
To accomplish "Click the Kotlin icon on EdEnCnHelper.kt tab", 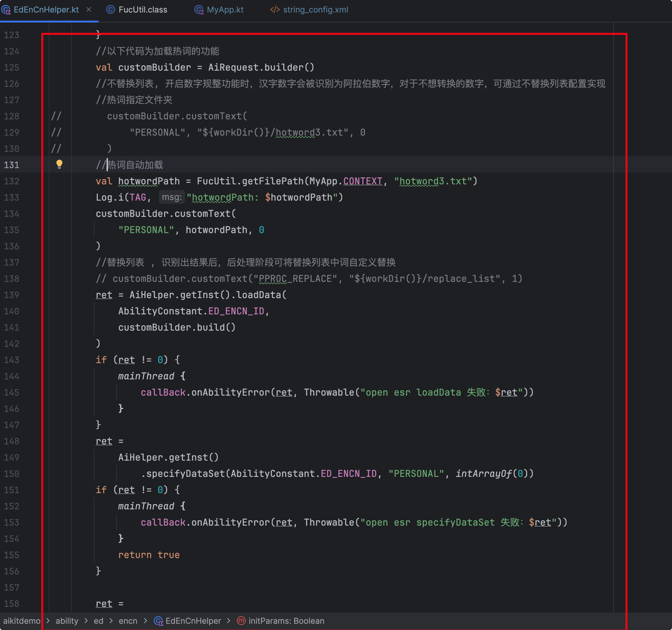I will (x=6, y=10).
